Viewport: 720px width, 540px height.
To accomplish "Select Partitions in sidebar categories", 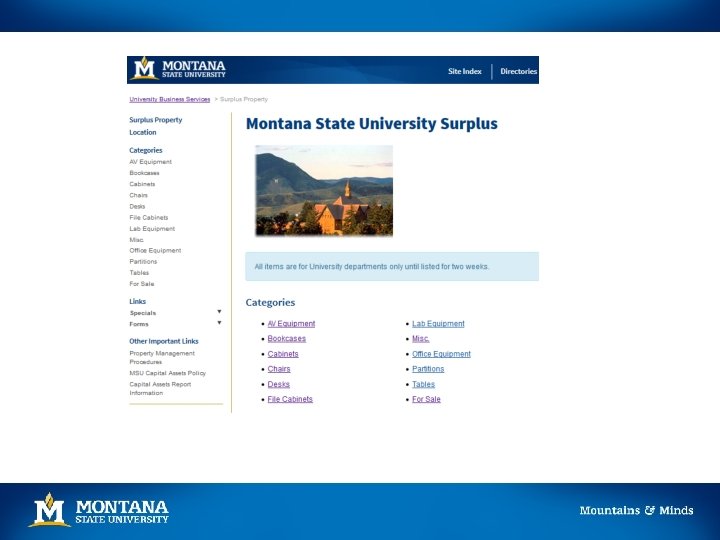I will 143,261.
